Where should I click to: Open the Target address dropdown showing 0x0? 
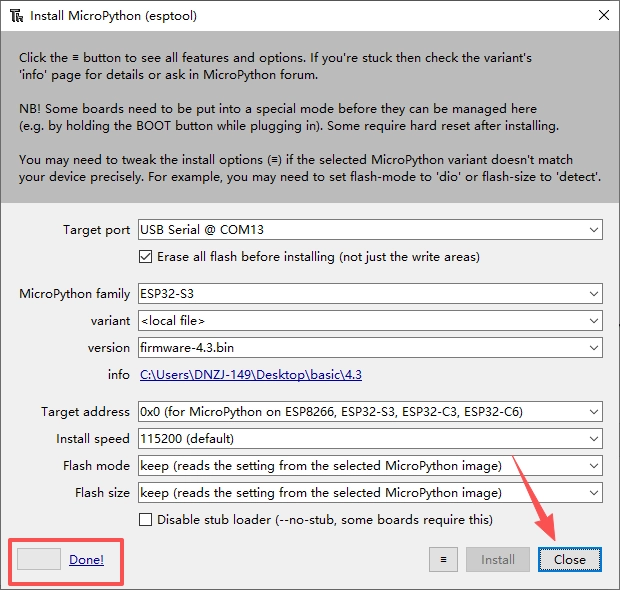pos(370,412)
